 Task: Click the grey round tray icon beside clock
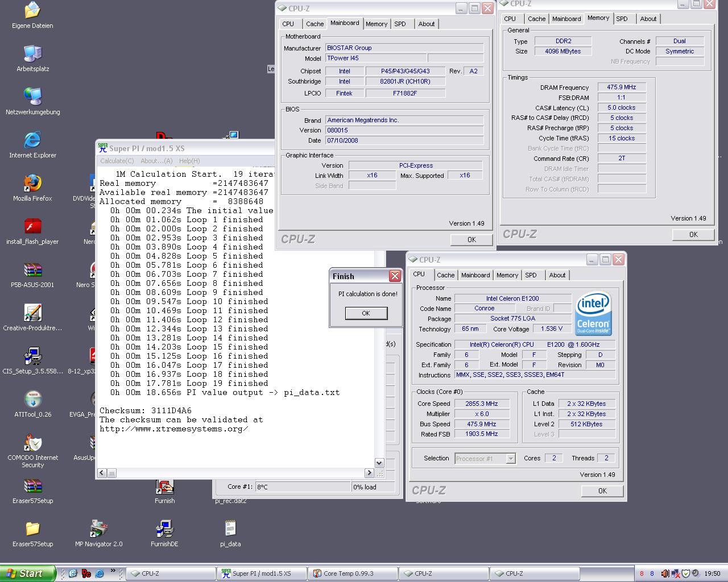click(x=696, y=574)
